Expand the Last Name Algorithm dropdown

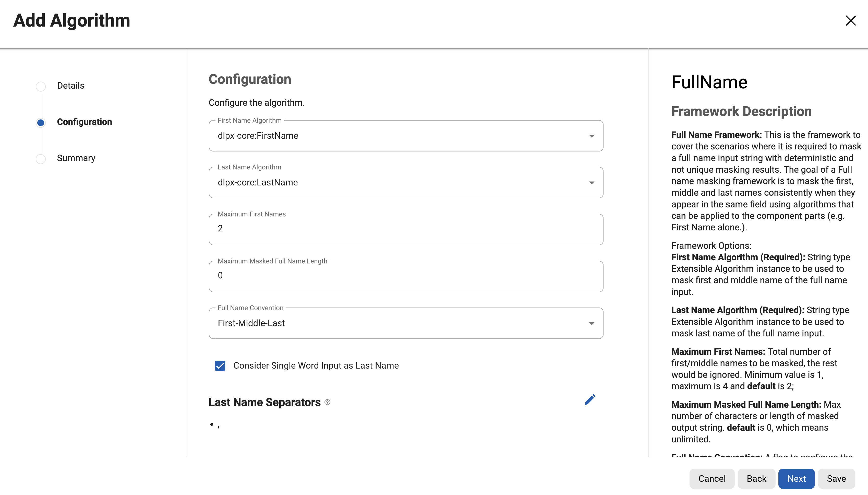coord(406,183)
